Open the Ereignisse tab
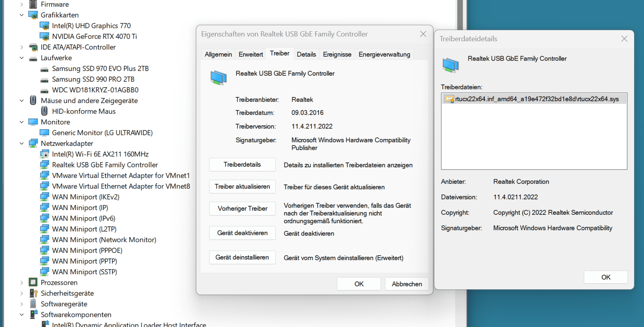 pos(337,54)
